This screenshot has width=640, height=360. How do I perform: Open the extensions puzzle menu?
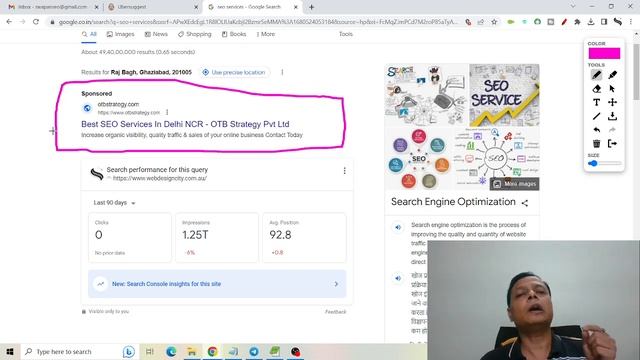coord(577,22)
